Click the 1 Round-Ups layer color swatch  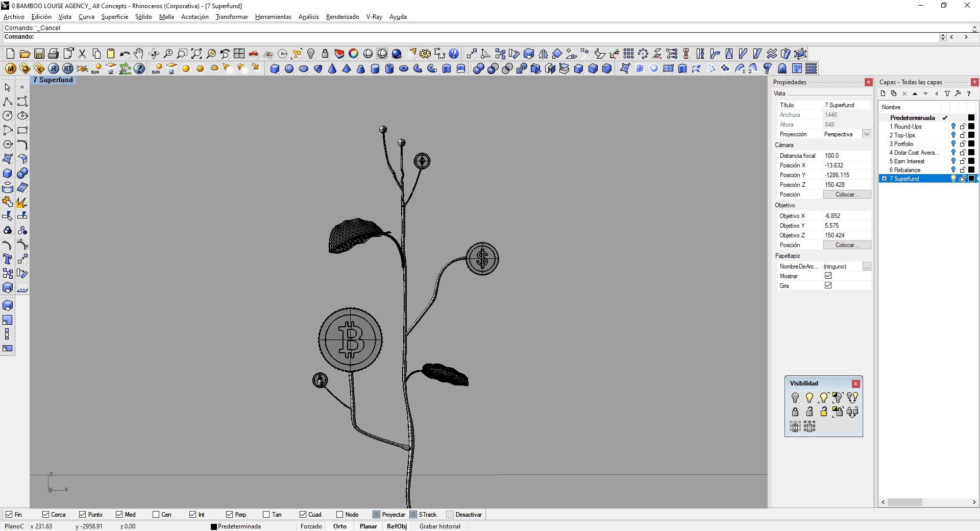971,127
